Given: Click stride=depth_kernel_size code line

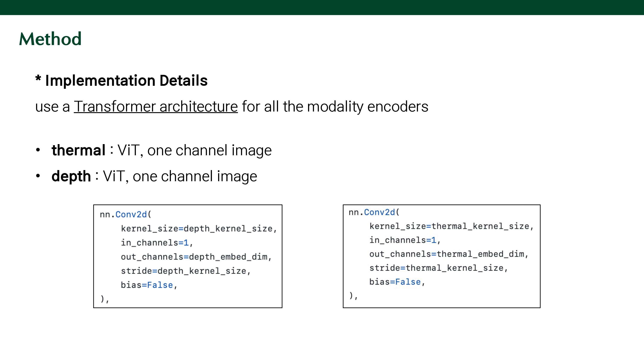Looking at the screenshot, I should tap(185, 271).
